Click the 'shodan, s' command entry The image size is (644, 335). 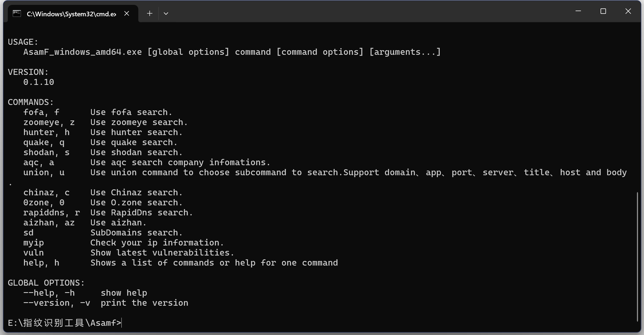pos(46,152)
